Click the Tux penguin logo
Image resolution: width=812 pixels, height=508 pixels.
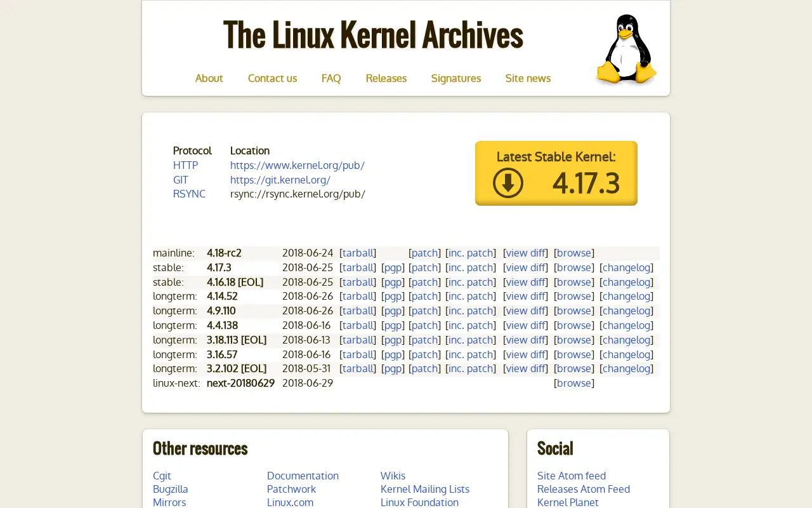click(x=626, y=49)
